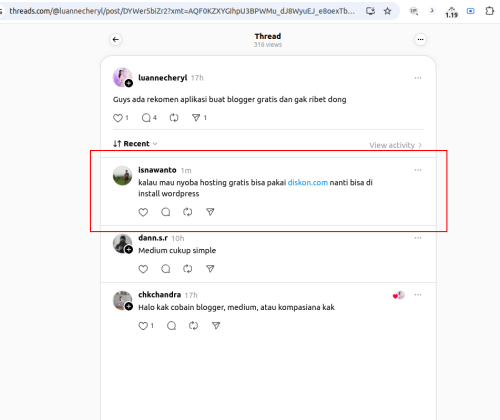Open View activity chevron link

[x=395, y=145]
